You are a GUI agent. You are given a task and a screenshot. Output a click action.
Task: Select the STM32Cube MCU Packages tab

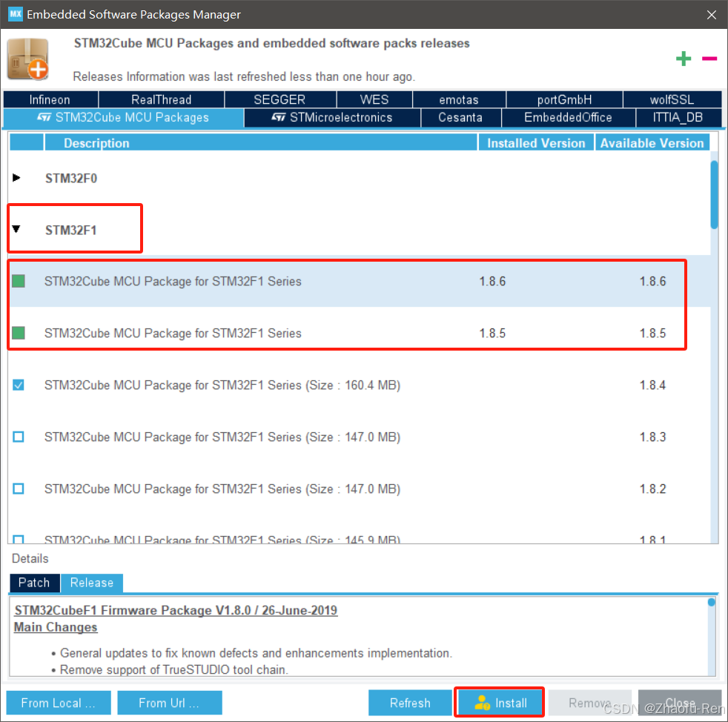pos(123,117)
